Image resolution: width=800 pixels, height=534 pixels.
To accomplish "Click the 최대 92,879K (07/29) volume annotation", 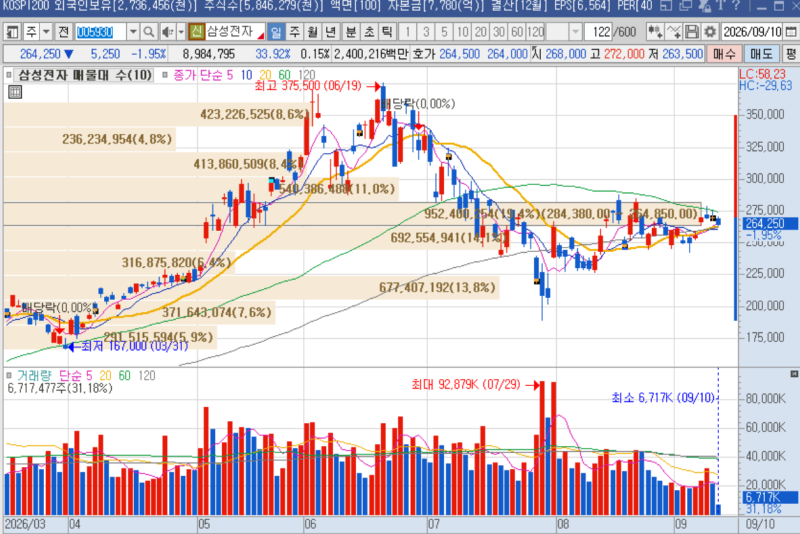I will pos(466,385).
